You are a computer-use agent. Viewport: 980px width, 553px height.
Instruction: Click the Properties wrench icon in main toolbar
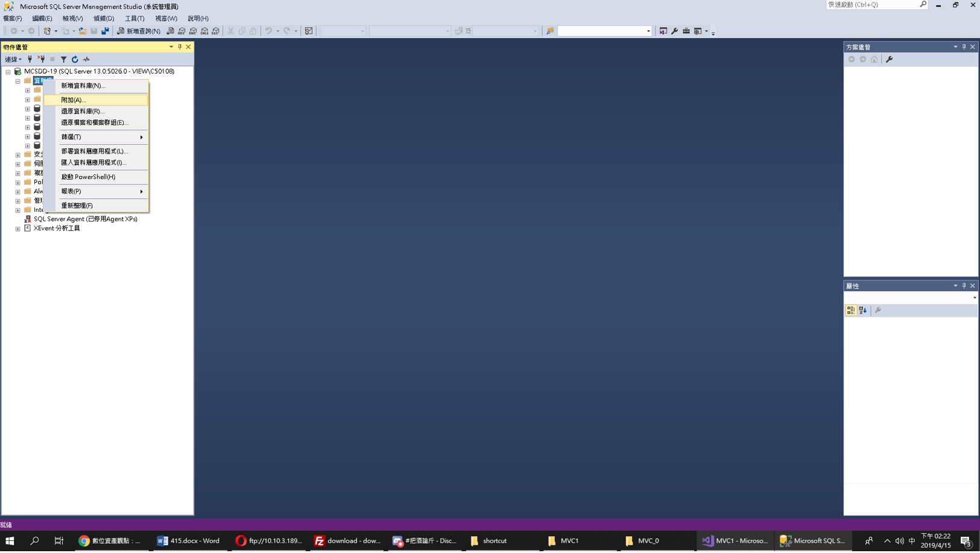click(x=674, y=31)
